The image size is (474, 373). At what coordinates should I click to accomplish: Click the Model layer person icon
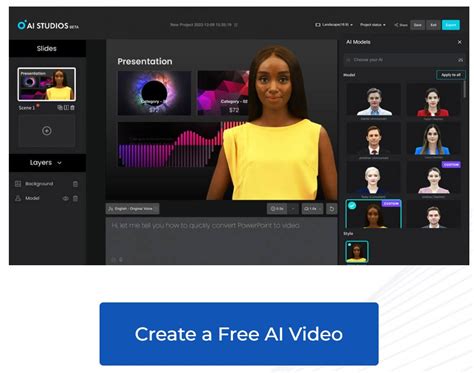pos(18,198)
